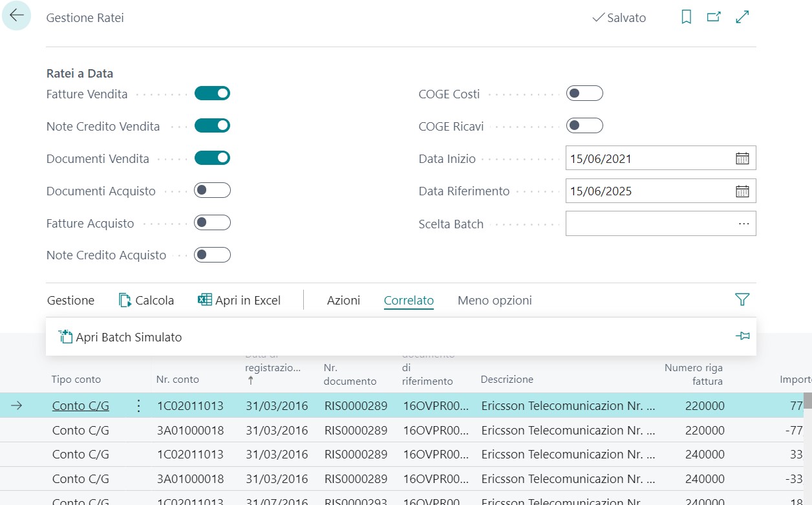
Task: Open the Gestione menu
Action: (x=70, y=300)
